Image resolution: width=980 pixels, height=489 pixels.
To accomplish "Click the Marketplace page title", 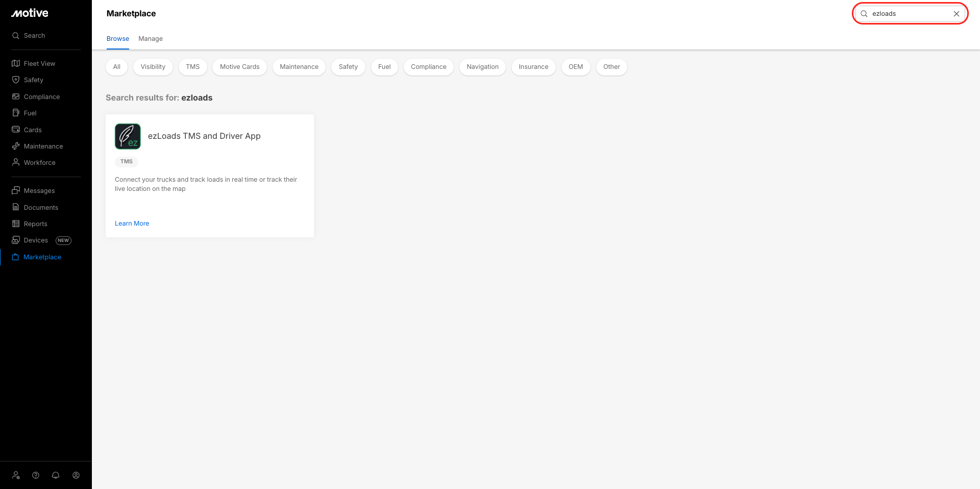I will pos(131,14).
